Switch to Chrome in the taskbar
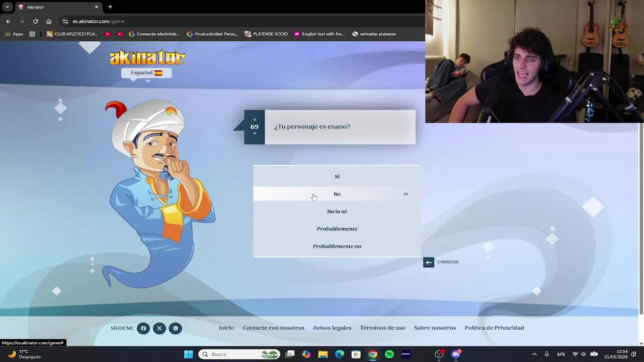 [x=373, y=354]
